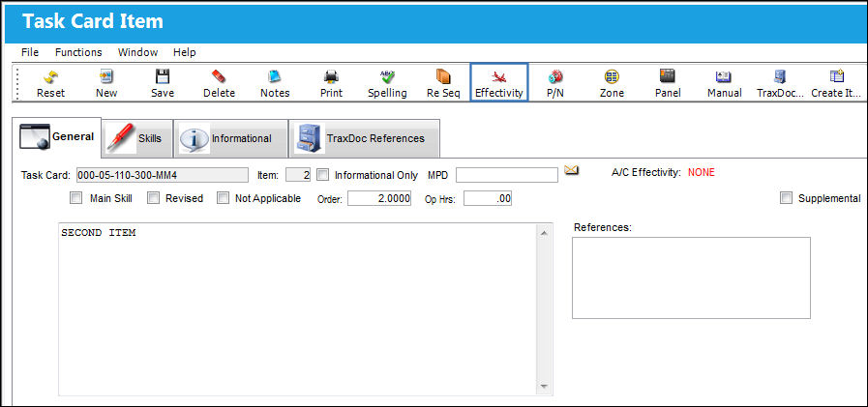This screenshot has width=868, height=407.
Task: Click the red NONE effectivity value
Action: pyautogui.click(x=702, y=172)
